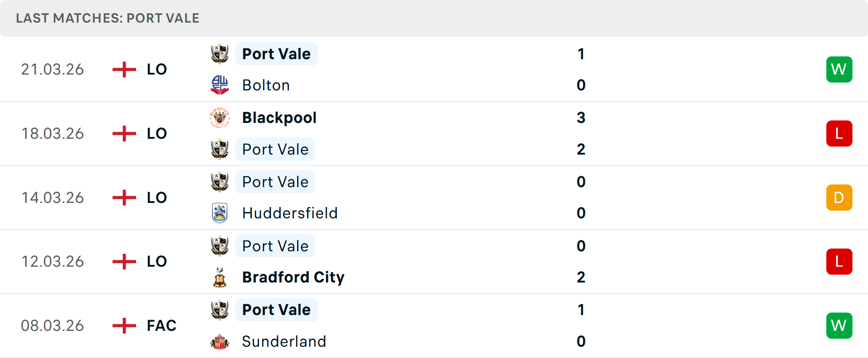Click the England flag for the 21.03.26 match

(x=123, y=69)
